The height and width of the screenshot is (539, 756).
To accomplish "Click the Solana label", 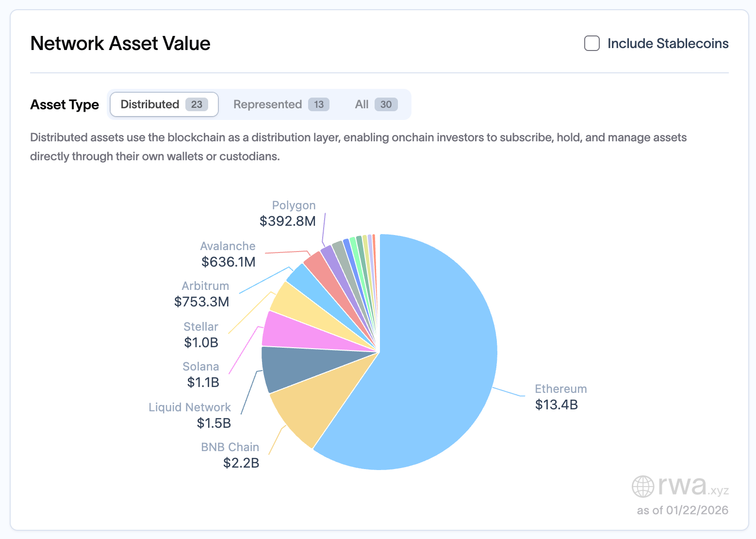I will [x=201, y=367].
